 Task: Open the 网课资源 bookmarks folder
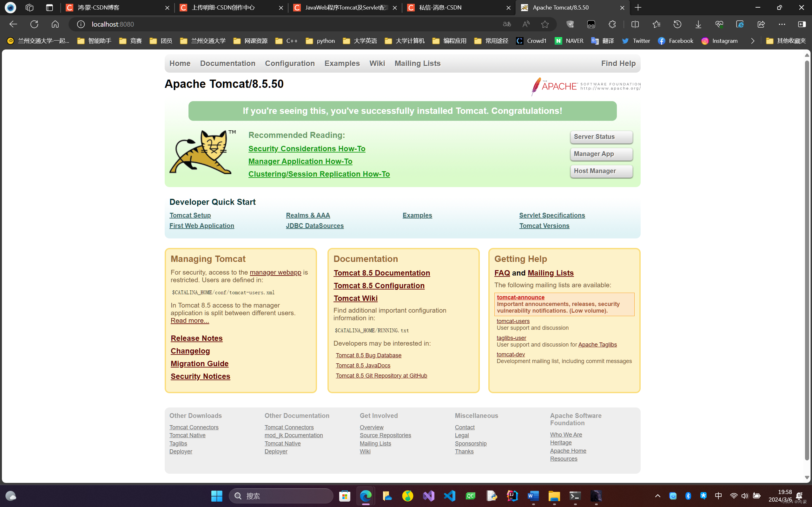[250, 41]
